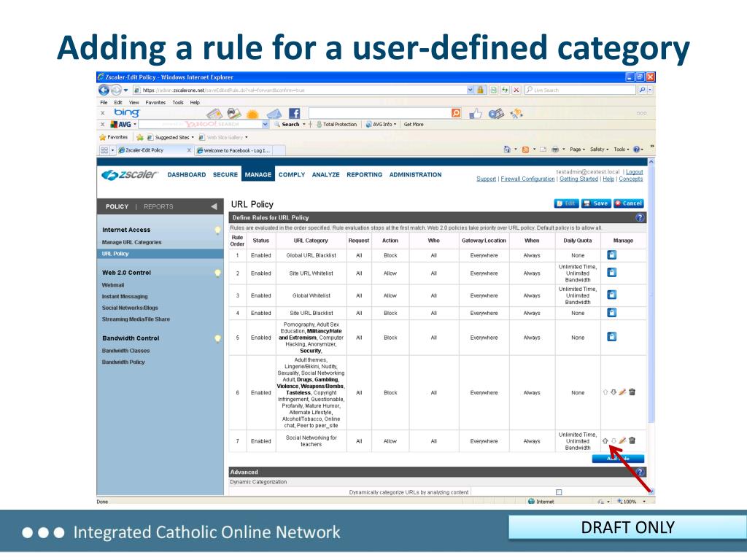Click the Bing toolbar search input field
This screenshot has height=560, width=747.
[x=379, y=113]
